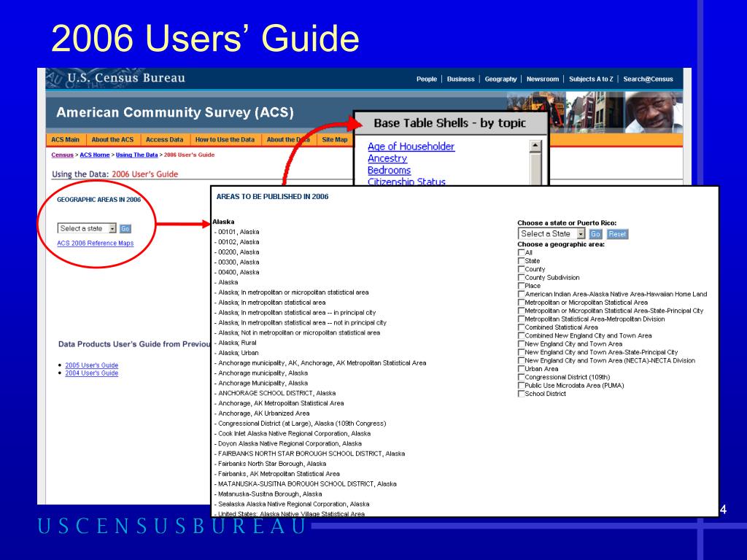
Task: Check the School District box
Action: pyautogui.click(x=521, y=394)
